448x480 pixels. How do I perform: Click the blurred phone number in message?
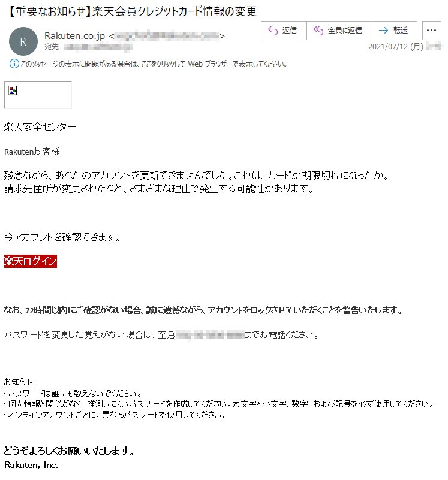210,335
